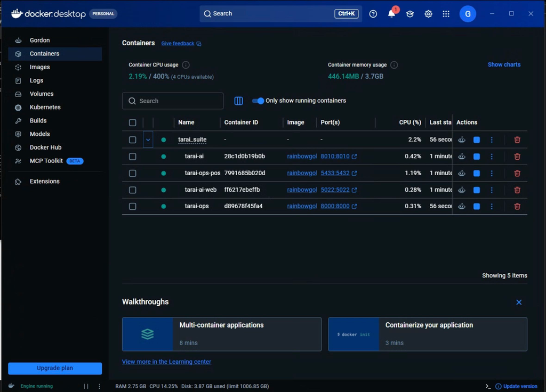Delete the tarai-ai-web container

(517, 190)
